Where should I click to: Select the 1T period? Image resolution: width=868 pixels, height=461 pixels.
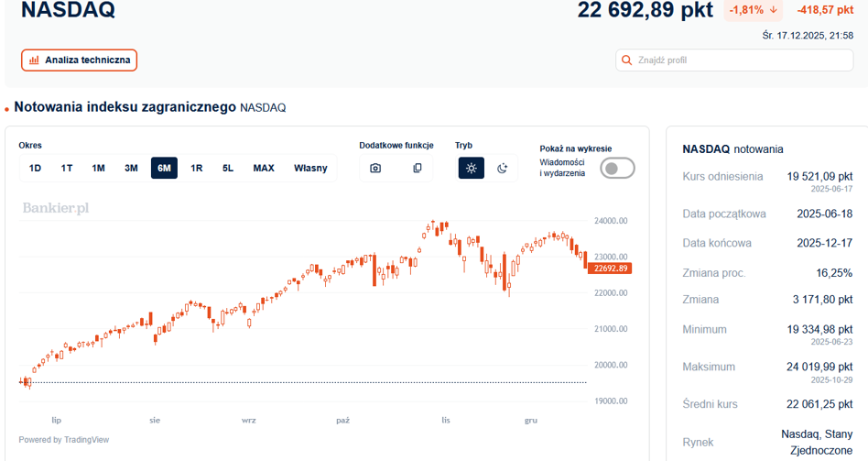[67, 168]
